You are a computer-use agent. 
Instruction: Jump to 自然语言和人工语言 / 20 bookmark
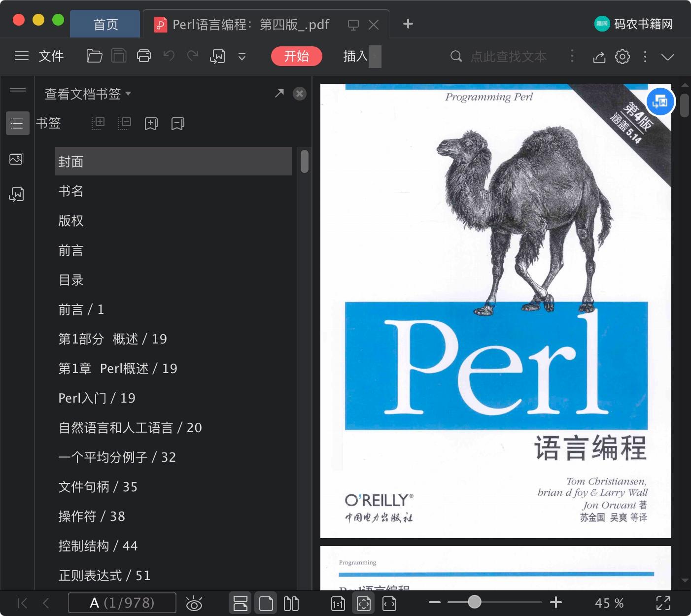point(130,428)
